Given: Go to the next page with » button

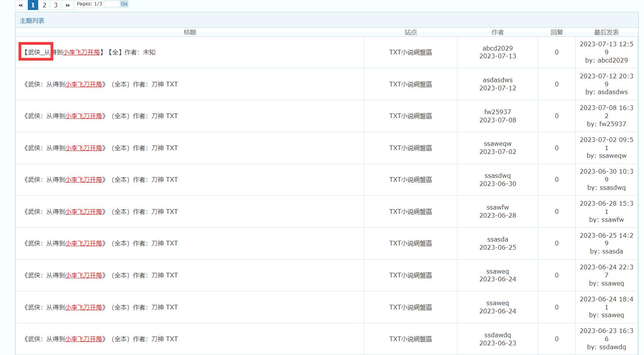Looking at the screenshot, I should (x=68, y=5).
